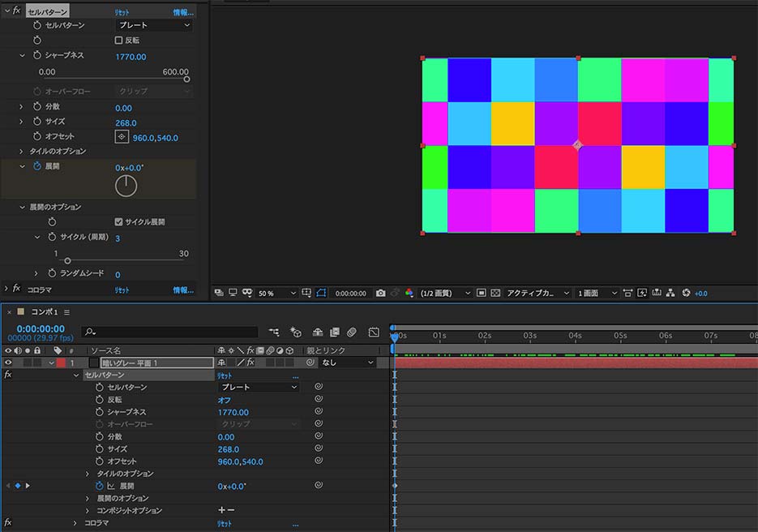Expand the タイルのオプション group in effect controls
This screenshot has width=758, height=532.
22,152
